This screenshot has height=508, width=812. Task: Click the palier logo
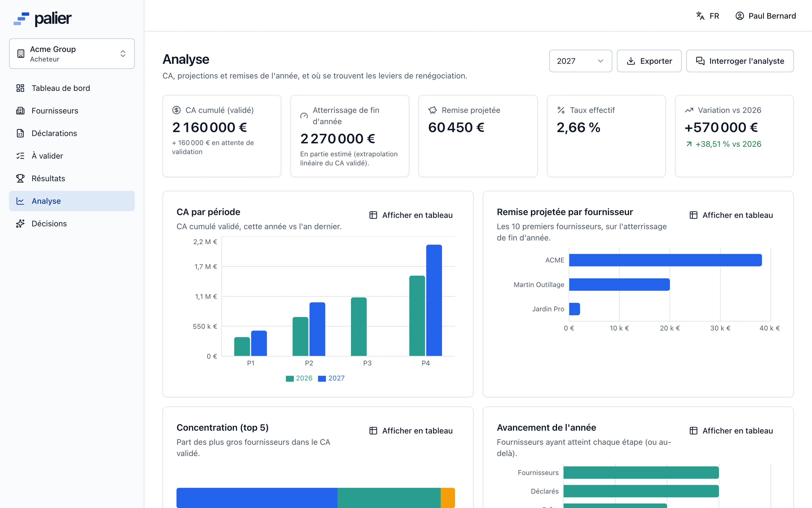(42, 19)
